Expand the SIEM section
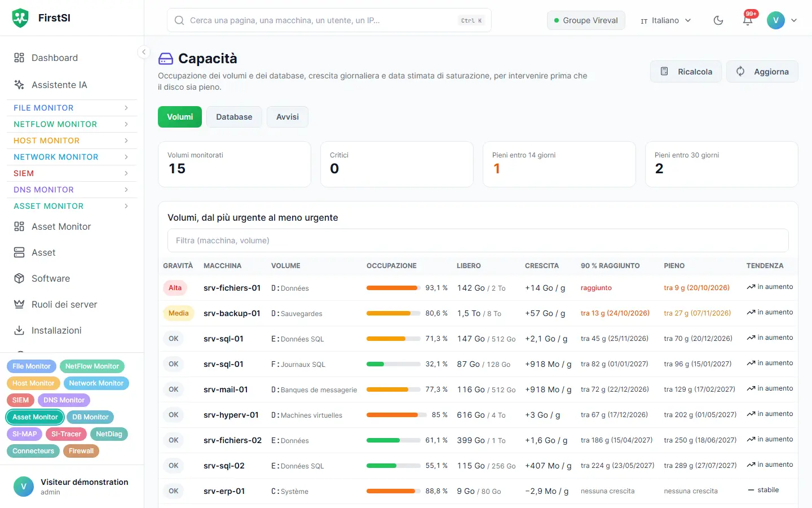Image resolution: width=812 pixels, height=508 pixels. (x=72, y=173)
